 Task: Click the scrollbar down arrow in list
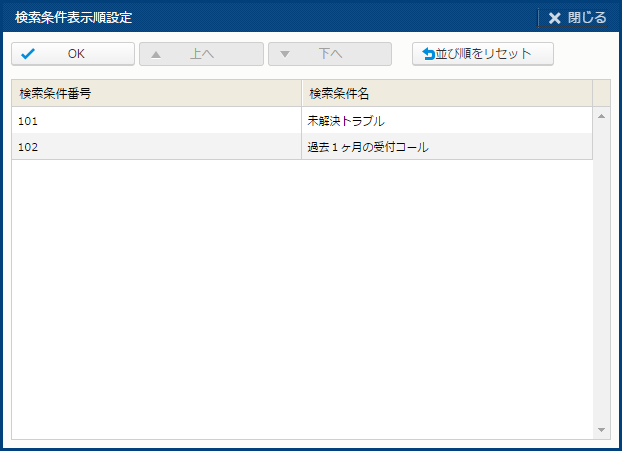pos(601,429)
